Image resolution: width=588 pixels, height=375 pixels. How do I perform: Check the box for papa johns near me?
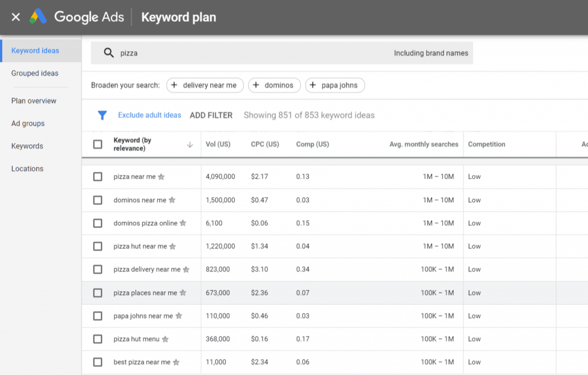[98, 316]
